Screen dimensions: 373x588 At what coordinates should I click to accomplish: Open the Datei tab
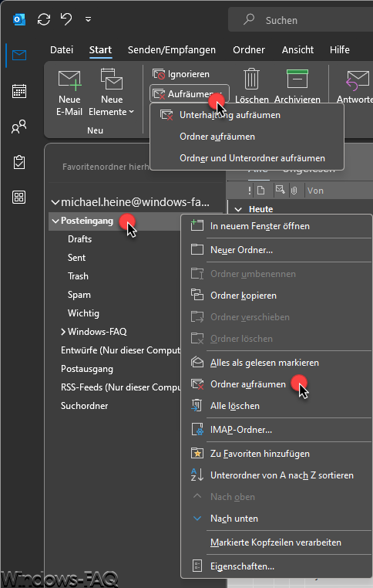62,50
